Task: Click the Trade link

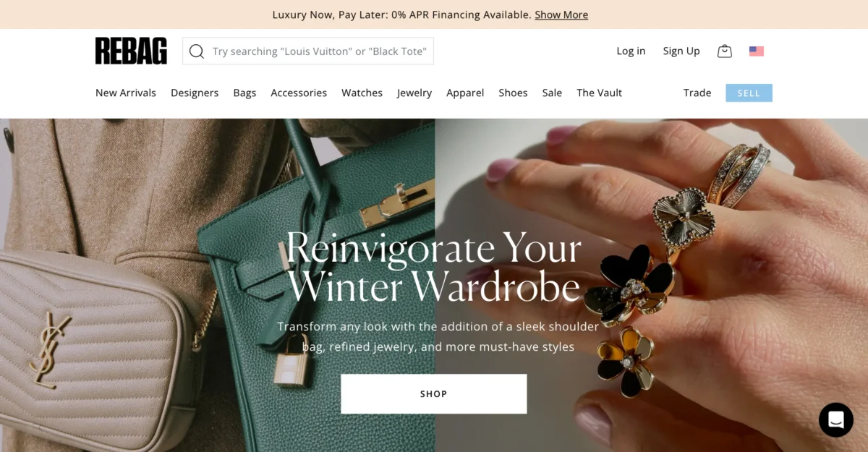Action: 697,93
